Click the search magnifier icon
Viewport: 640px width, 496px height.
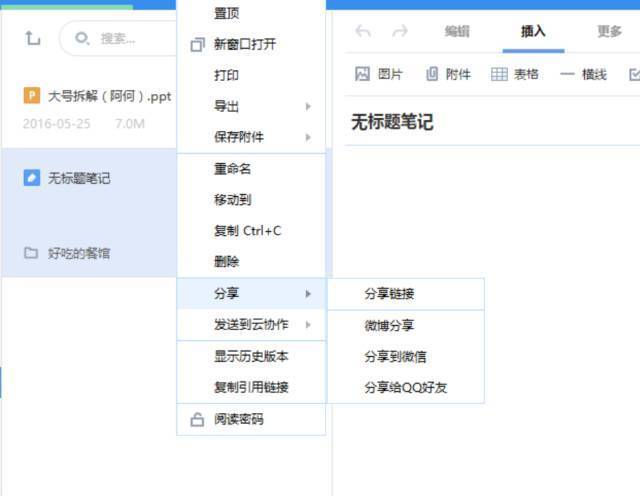(82, 38)
